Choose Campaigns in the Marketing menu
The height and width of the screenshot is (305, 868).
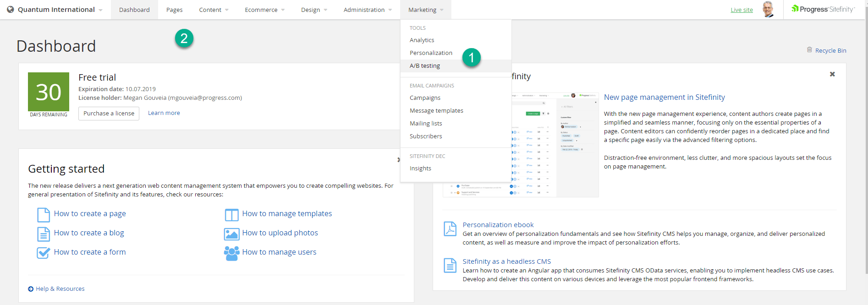click(425, 98)
